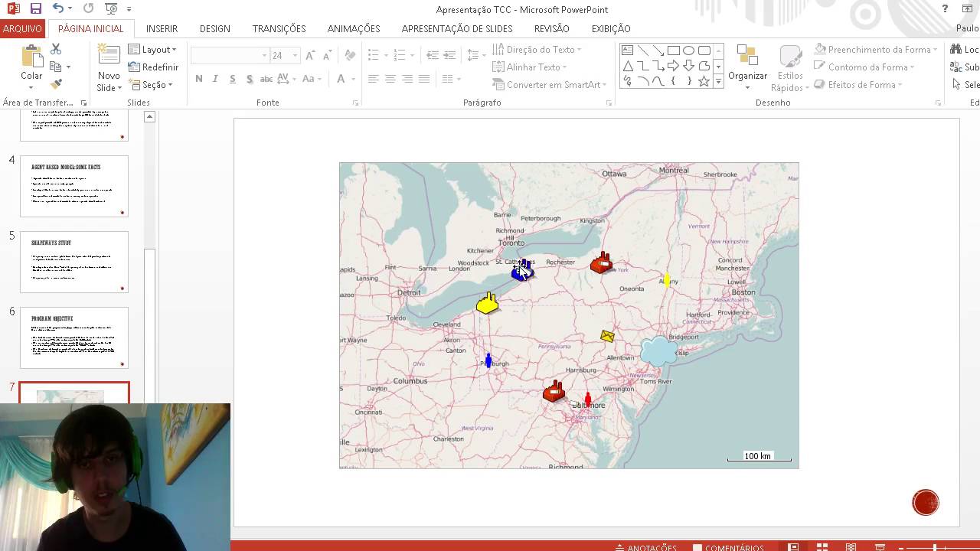The height and width of the screenshot is (551, 980).
Task: Open the ANOTAÇÕES notes pane
Action: point(645,547)
